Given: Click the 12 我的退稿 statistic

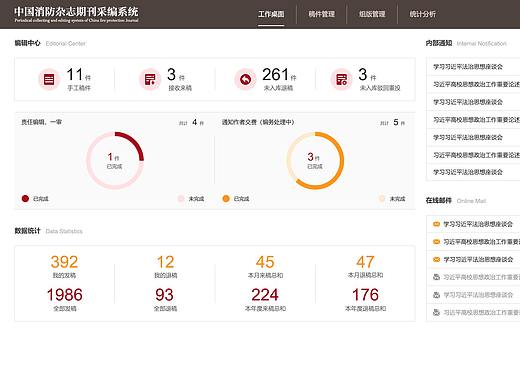Looking at the screenshot, I should pos(165,266).
